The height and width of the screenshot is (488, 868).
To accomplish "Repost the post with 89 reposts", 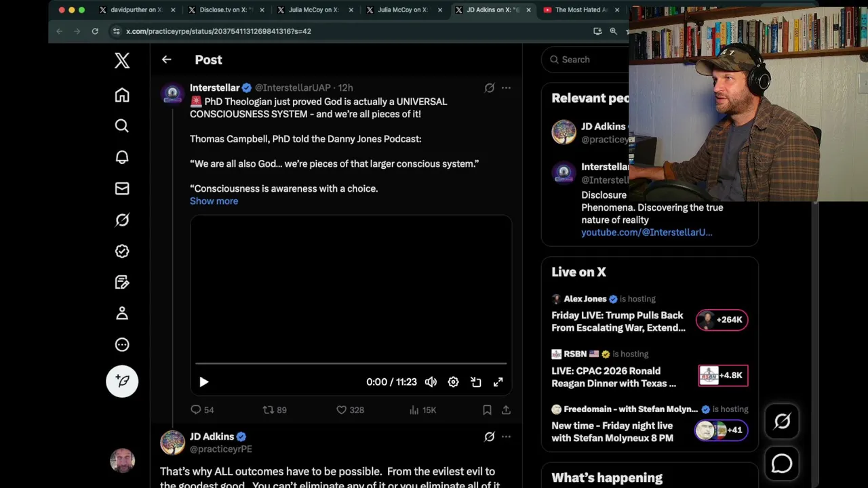I will coord(275,410).
